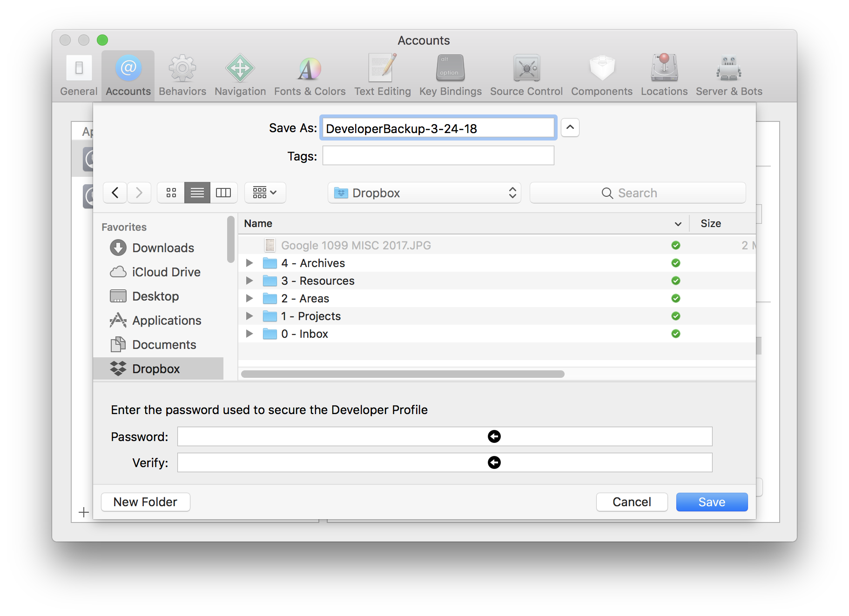Expand the 4 - Archives folder
849x616 pixels.
tap(249, 263)
